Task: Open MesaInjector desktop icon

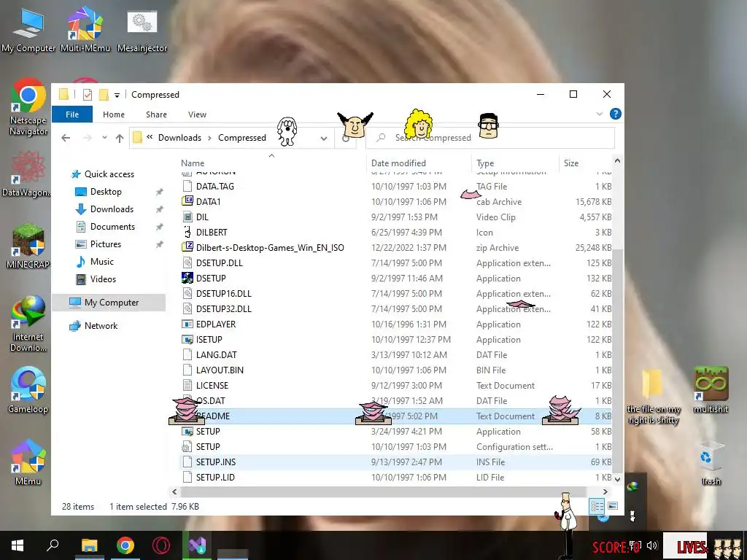Action: [142, 30]
